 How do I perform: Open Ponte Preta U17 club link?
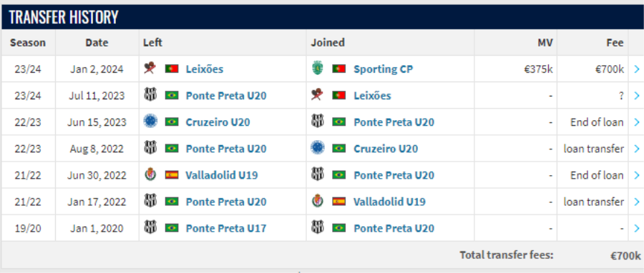tap(226, 228)
